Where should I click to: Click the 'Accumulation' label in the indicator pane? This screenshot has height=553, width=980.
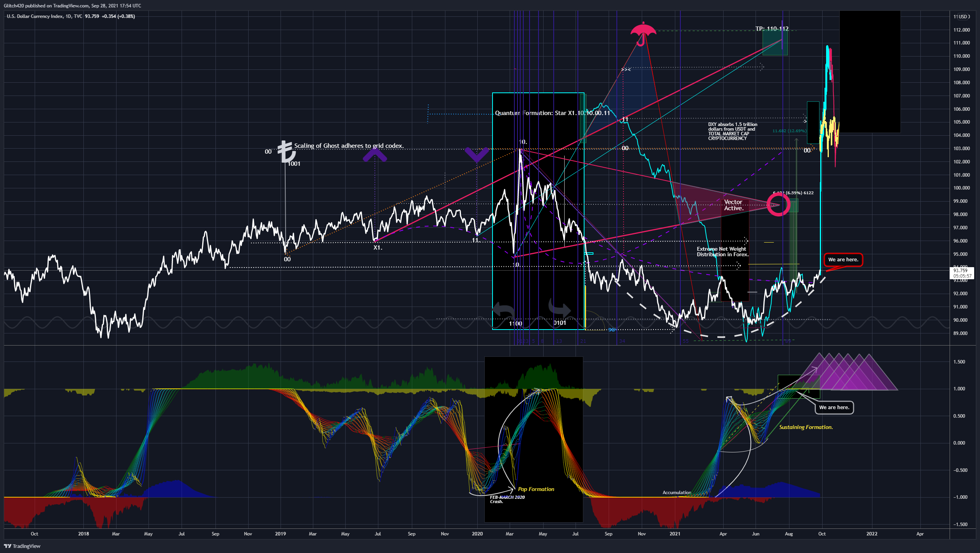tap(677, 493)
